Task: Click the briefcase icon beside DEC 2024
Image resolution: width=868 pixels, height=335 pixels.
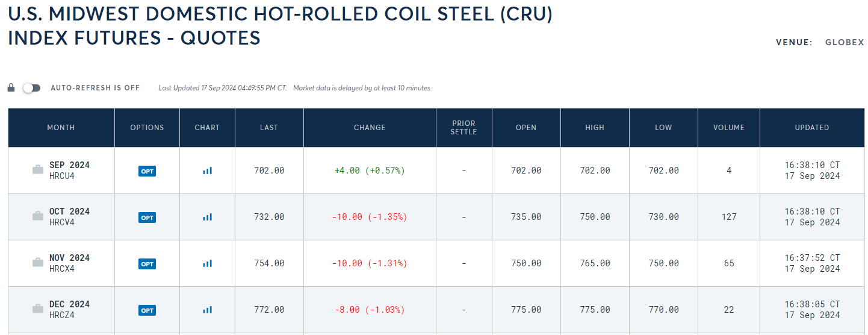Action: pos(38,309)
